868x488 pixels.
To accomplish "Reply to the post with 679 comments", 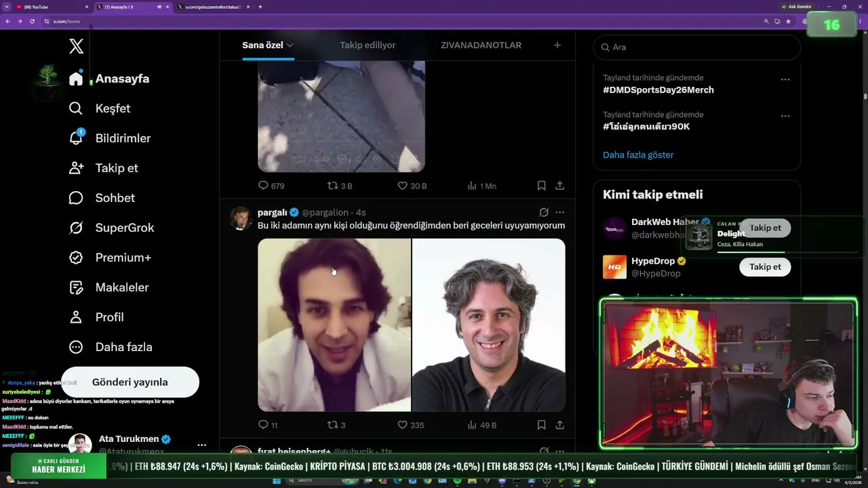I will point(263,185).
